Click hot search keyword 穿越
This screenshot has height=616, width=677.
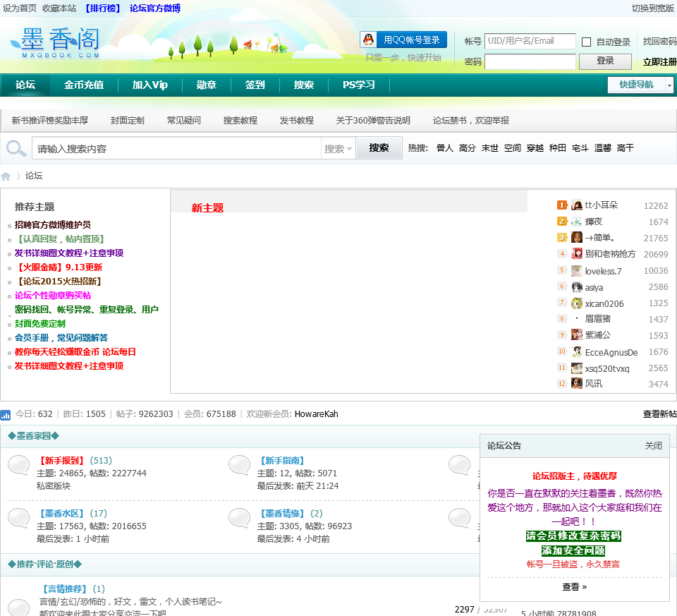535,148
